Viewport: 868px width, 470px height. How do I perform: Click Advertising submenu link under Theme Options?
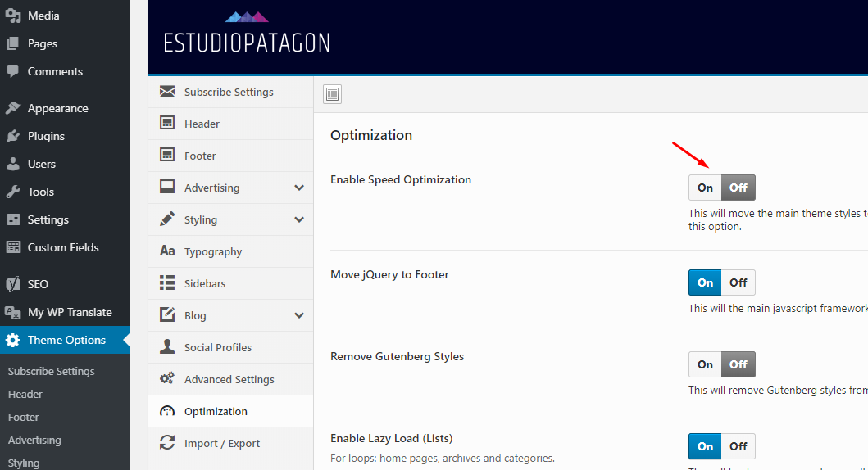(x=34, y=441)
